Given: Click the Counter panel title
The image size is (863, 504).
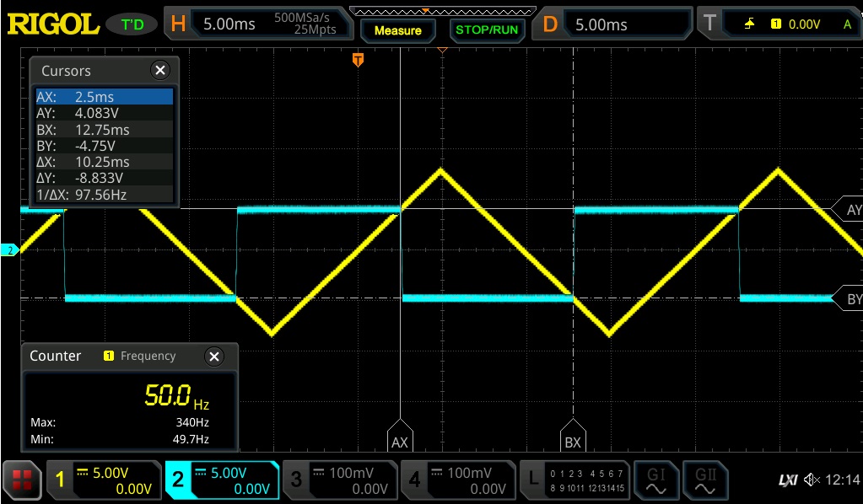Looking at the screenshot, I should pyautogui.click(x=55, y=357).
